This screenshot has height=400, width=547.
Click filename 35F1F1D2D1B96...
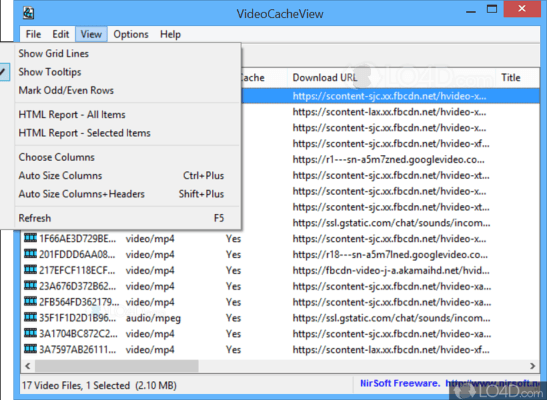(x=77, y=318)
